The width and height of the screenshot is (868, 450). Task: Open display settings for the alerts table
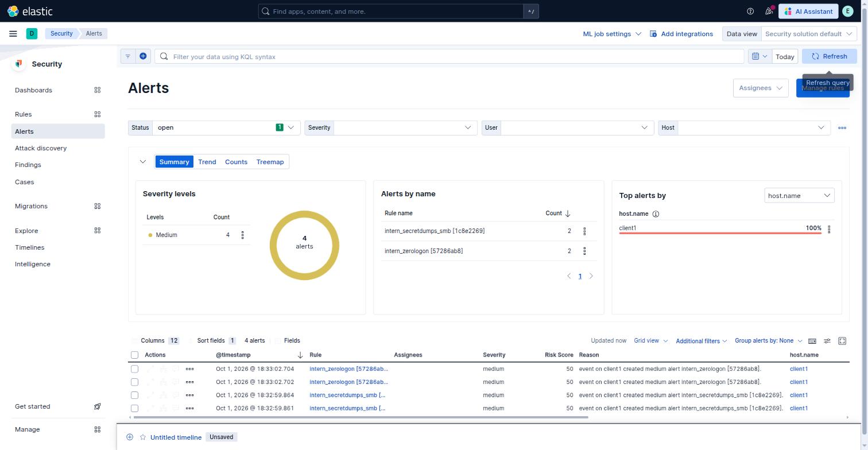[827, 341]
